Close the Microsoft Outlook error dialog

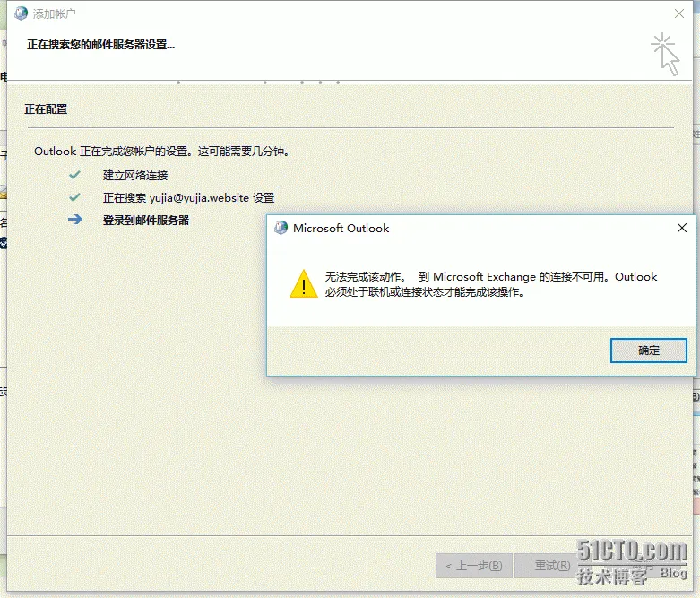coord(682,228)
